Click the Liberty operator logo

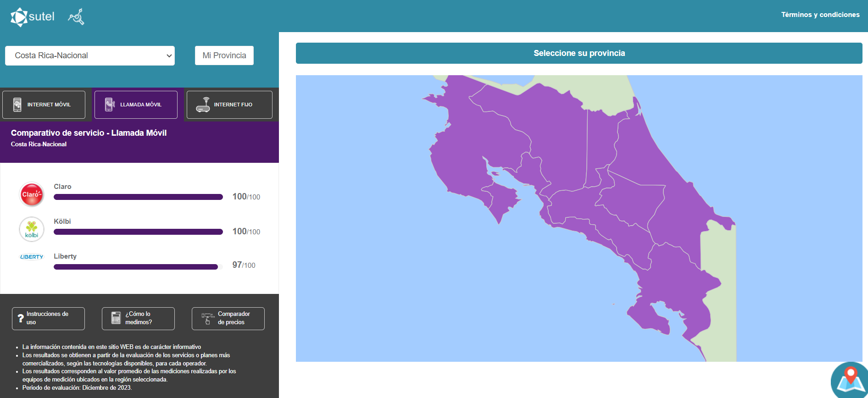32,257
